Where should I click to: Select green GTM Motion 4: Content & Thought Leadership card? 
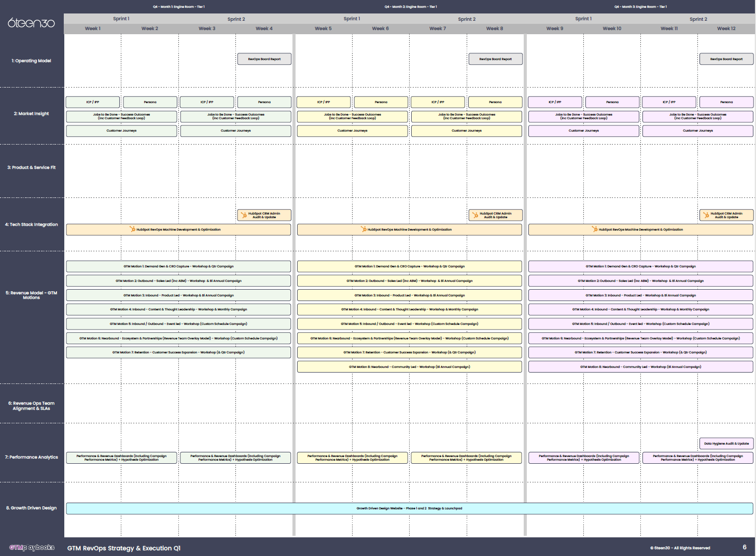[178, 309]
